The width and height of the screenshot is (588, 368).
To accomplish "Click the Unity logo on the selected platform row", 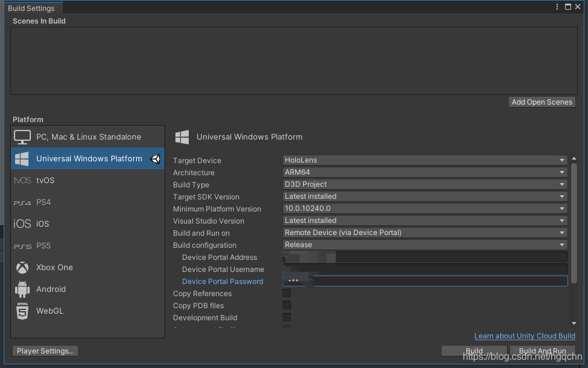I will [x=155, y=159].
